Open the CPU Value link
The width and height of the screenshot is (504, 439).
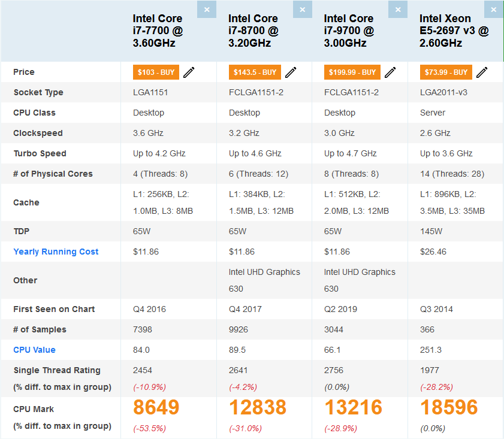click(x=34, y=350)
